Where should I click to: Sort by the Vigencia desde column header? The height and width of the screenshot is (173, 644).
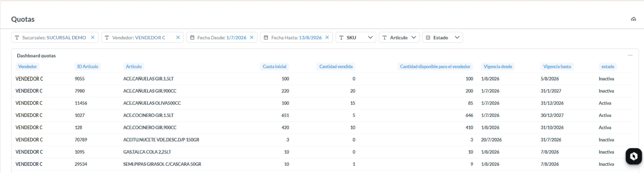pos(498,66)
